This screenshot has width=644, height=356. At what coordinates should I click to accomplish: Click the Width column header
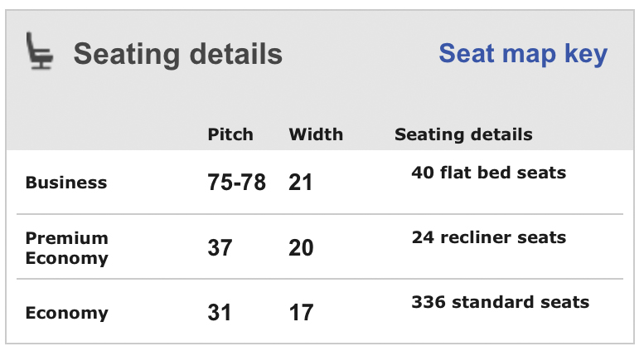[x=316, y=134]
